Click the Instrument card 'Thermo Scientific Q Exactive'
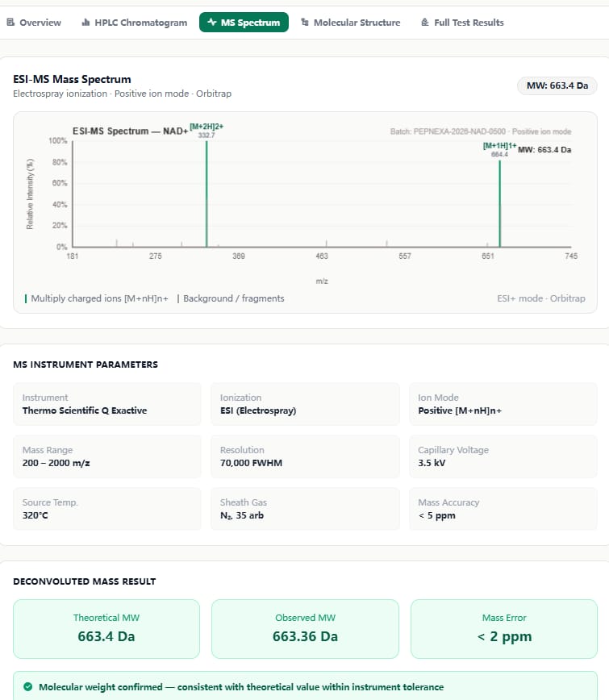This screenshot has width=609, height=700. [107, 404]
